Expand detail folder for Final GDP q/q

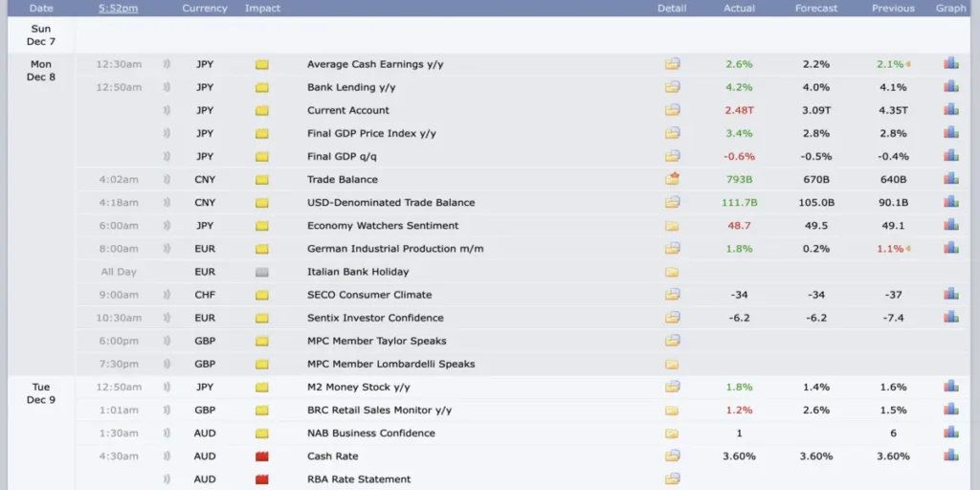[672, 156]
